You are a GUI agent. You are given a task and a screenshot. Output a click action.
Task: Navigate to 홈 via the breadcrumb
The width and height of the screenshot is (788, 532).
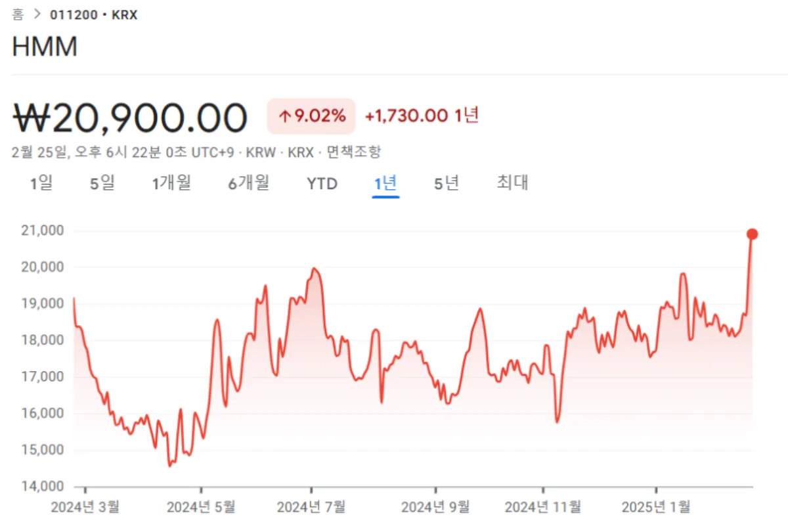(x=19, y=14)
